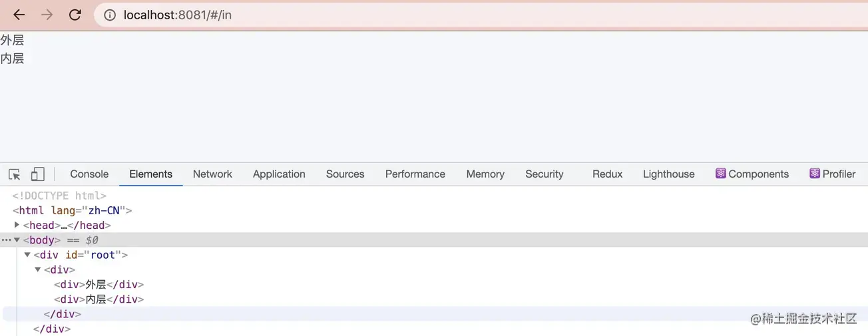Click the React Components tab icon
The height and width of the screenshot is (336, 868).
point(720,174)
